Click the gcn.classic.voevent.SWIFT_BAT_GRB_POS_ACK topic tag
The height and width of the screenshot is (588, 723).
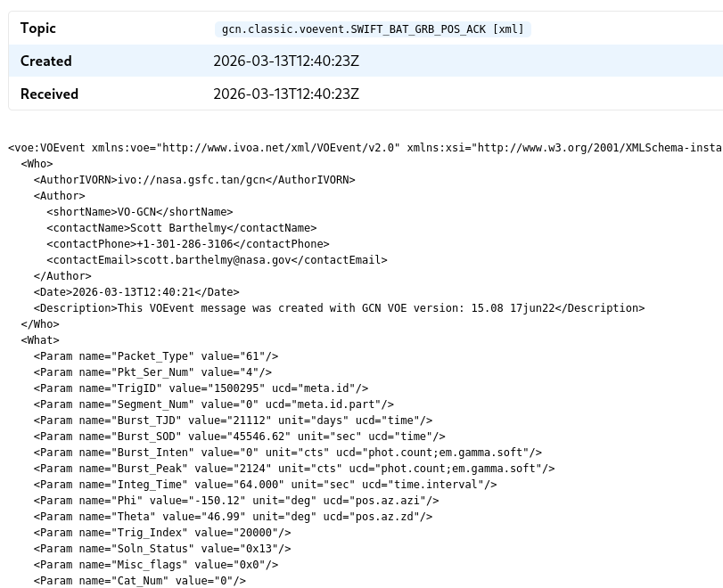click(373, 29)
